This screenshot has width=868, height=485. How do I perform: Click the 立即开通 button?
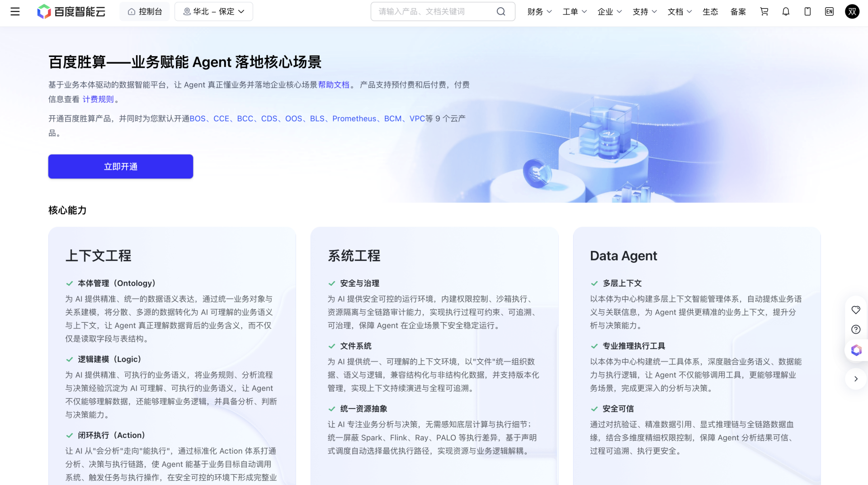pyautogui.click(x=121, y=166)
